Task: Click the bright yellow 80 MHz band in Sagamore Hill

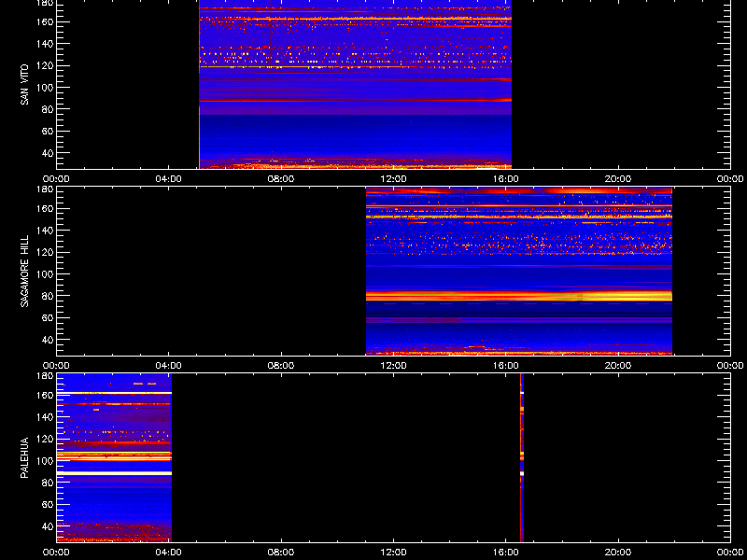Action: [x=519, y=296]
